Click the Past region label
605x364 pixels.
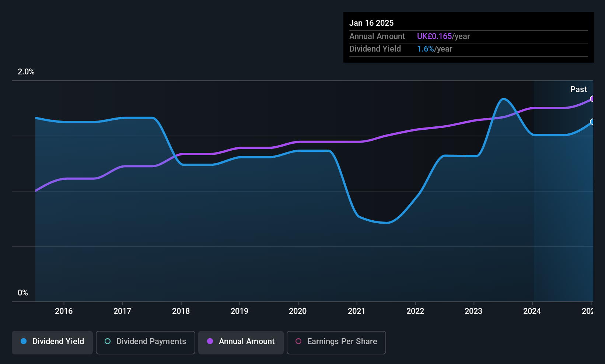pos(578,89)
